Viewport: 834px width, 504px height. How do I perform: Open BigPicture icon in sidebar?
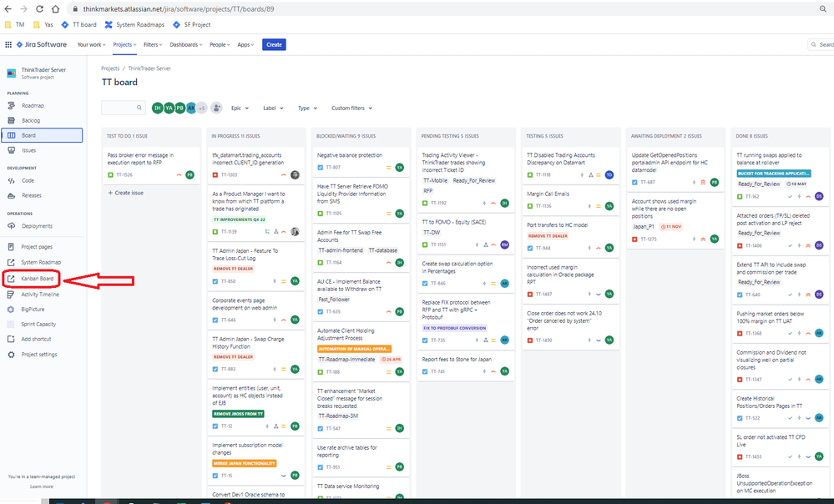[11, 310]
